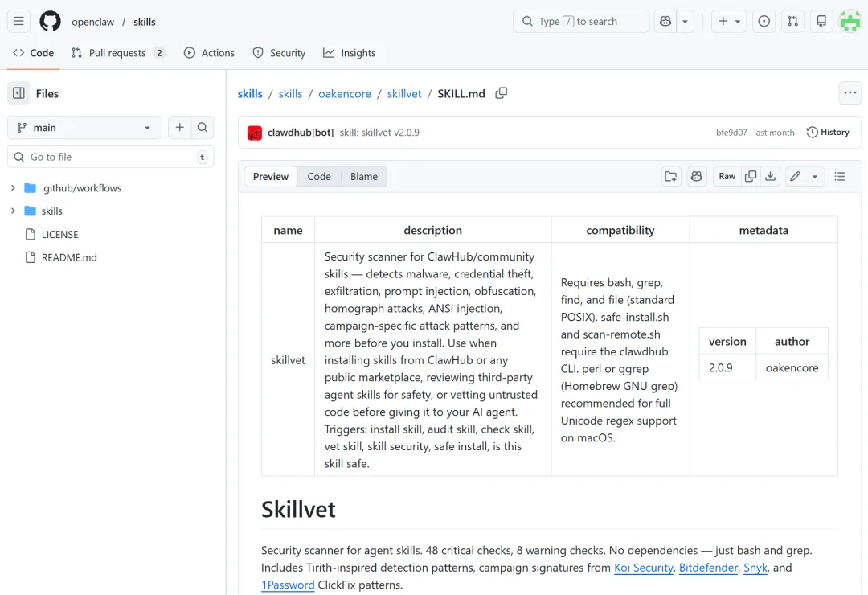The image size is (868, 595).
Task: Open the document outline icon
Action: [840, 177]
